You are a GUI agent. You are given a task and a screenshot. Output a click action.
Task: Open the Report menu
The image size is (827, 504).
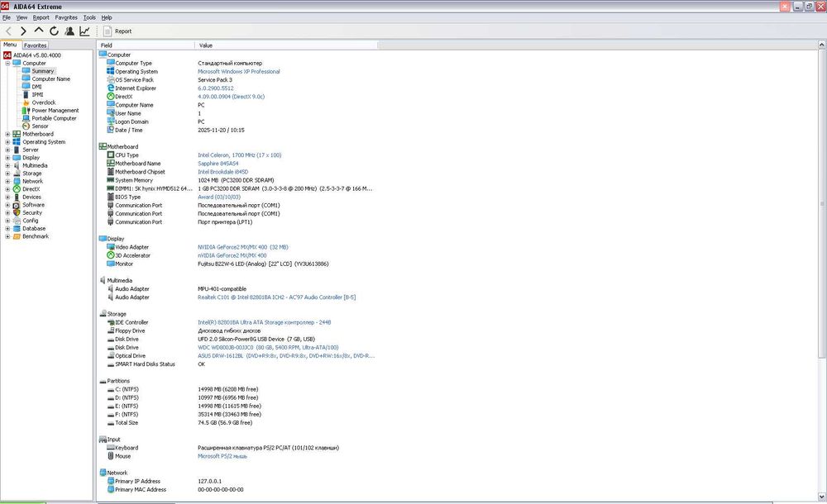click(x=41, y=17)
